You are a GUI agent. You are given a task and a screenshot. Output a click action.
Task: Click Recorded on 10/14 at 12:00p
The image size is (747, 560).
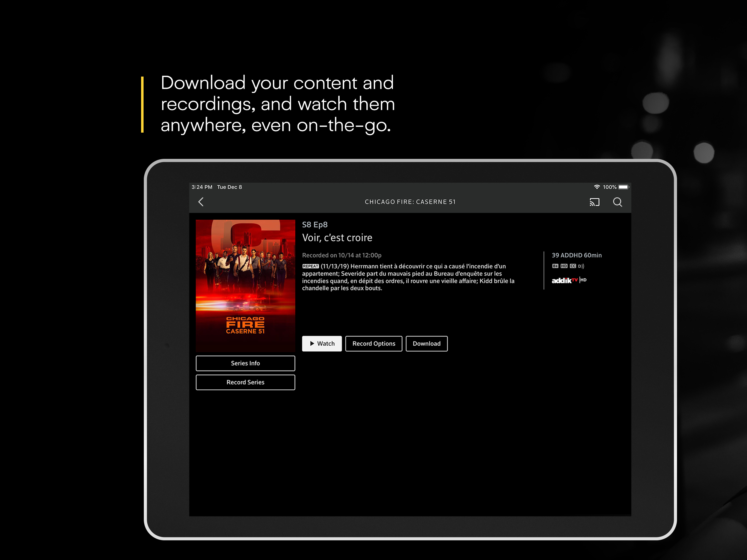point(342,255)
